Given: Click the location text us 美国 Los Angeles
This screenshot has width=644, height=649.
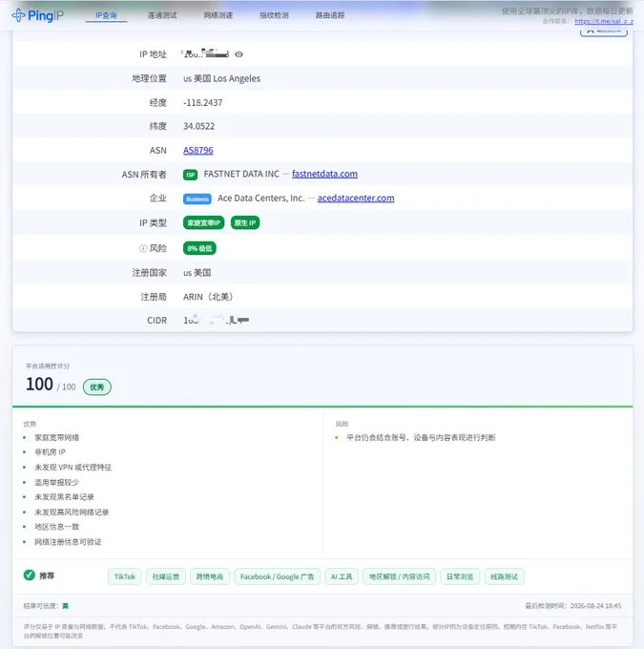Looking at the screenshot, I should [x=222, y=78].
